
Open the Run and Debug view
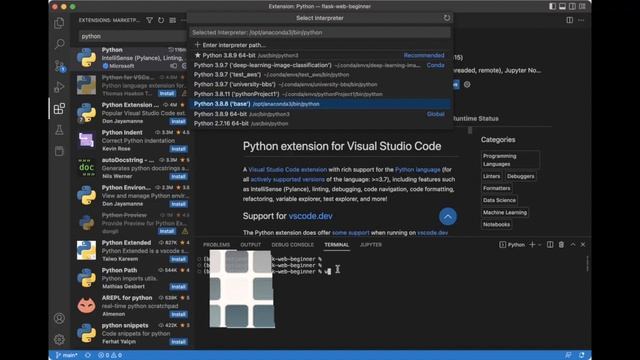click(x=59, y=87)
